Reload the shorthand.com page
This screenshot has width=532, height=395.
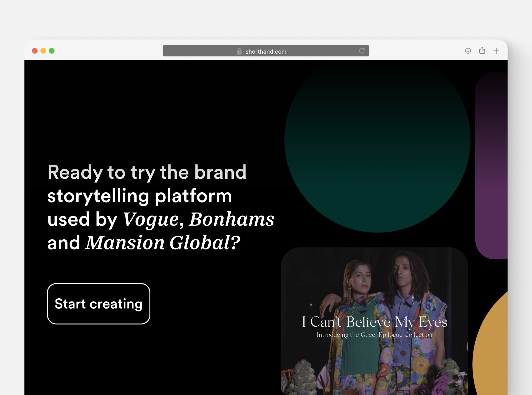[x=362, y=51]
